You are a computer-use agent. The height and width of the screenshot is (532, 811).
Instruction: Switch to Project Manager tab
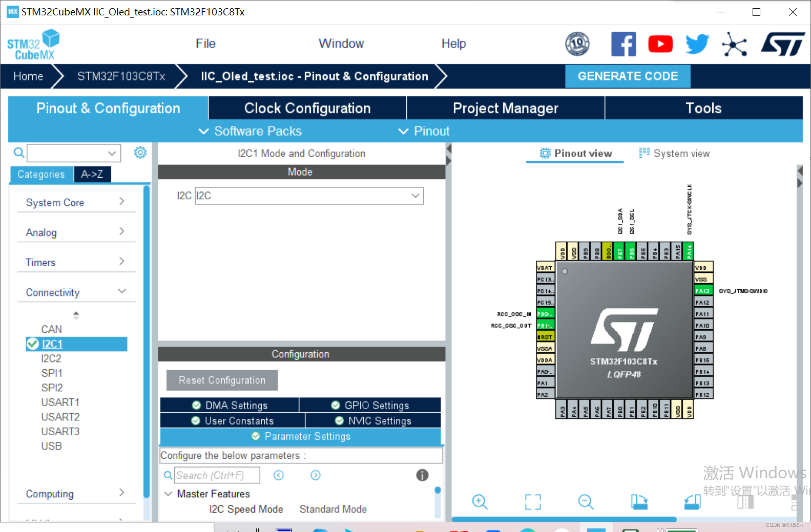point(506,108)
